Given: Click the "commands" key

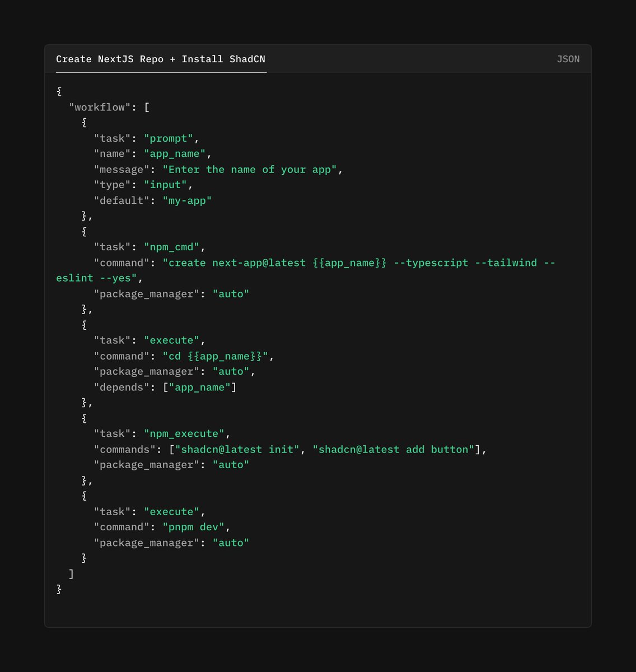Looking at the screenshot, I should [x=125, y=449].
